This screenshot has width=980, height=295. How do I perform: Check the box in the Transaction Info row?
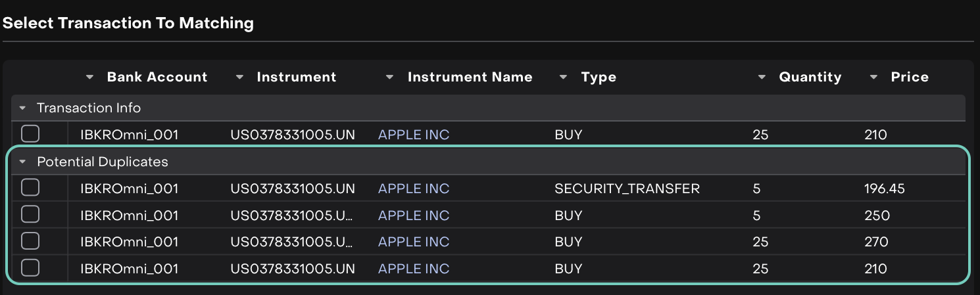click(30, 135)
